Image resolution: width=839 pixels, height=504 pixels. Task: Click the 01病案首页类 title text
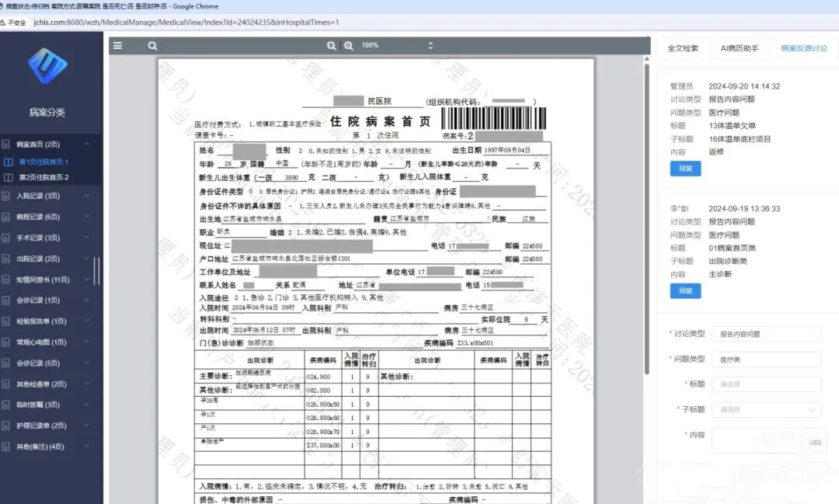click(732, 249)
